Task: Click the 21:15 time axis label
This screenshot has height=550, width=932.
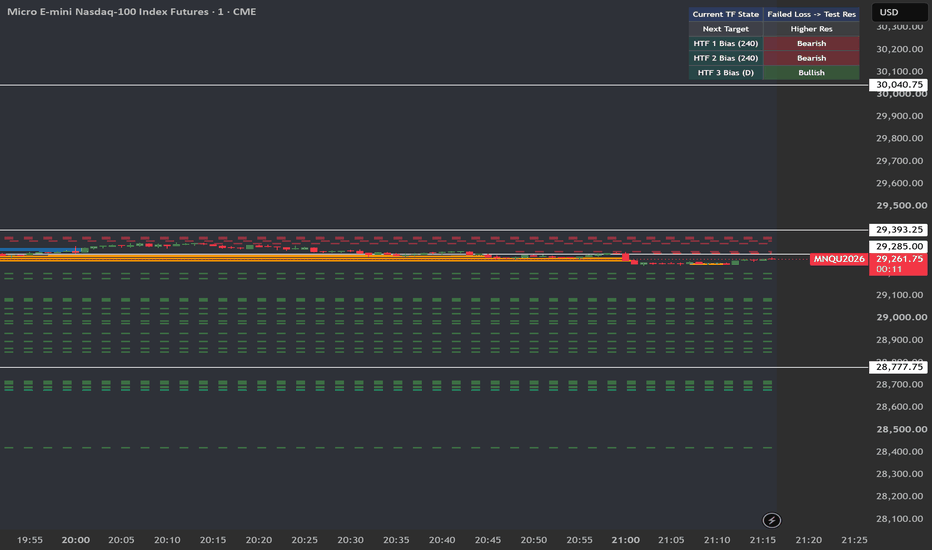Action: pyautogui.click(x=763, y=540)
